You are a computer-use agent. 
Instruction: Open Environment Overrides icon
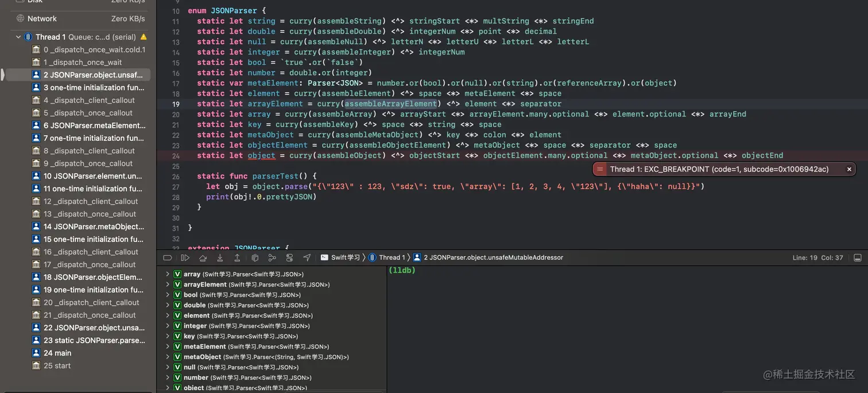pos(289,258)
